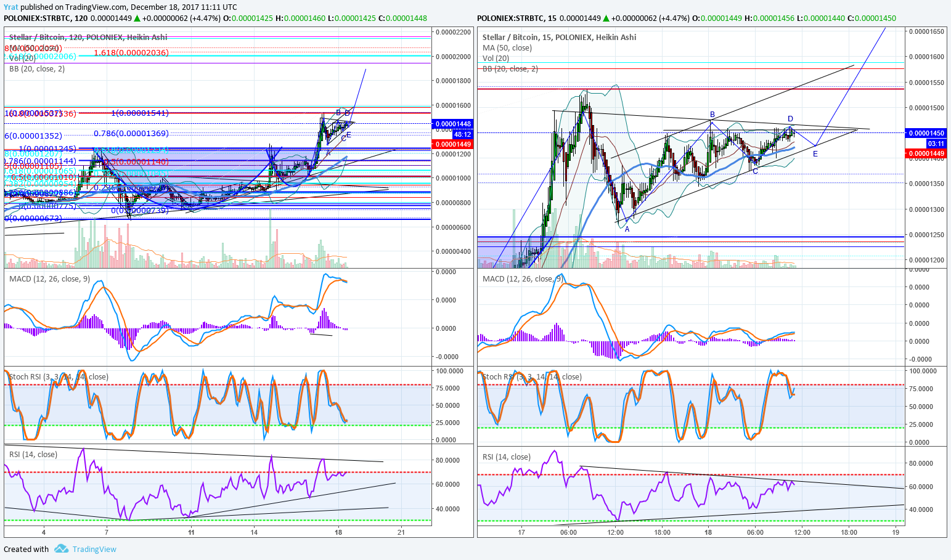Click 0.00001300 on the right price axis
Screen dimensions: 951x560
click(926, 209)
